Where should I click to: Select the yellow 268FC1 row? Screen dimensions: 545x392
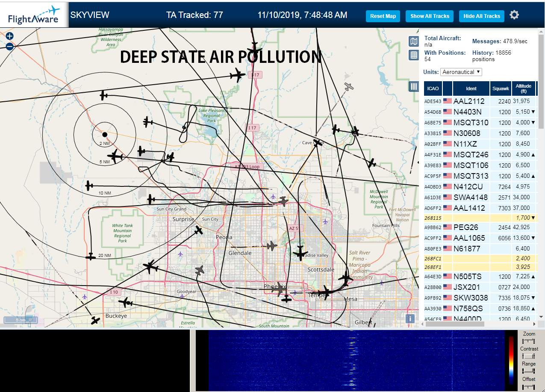(480, 258)
